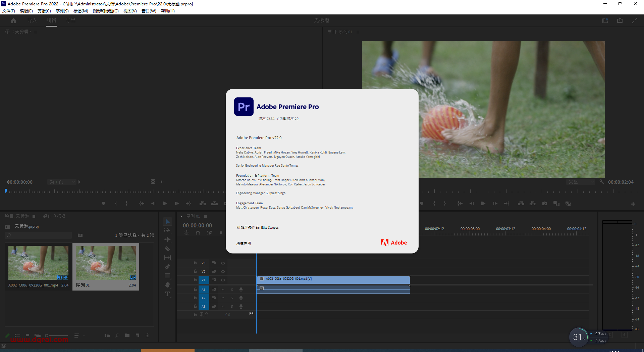Solo audio track A2
644x352 pixels.
tap(232, 298)
